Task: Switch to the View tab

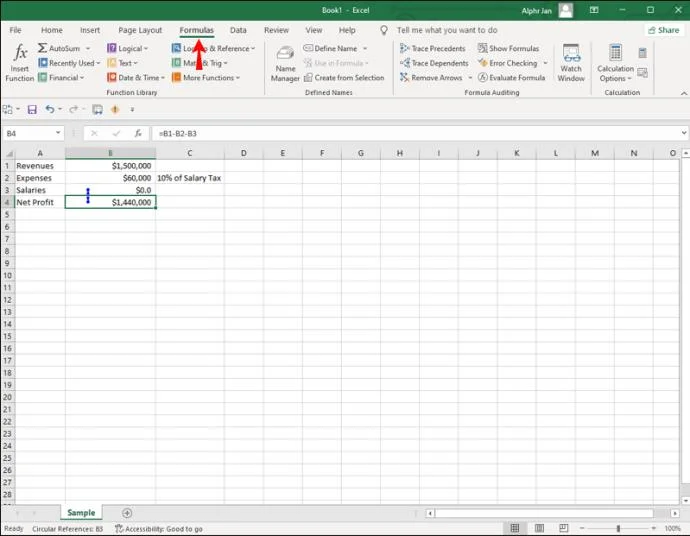Action: point(314,30)
